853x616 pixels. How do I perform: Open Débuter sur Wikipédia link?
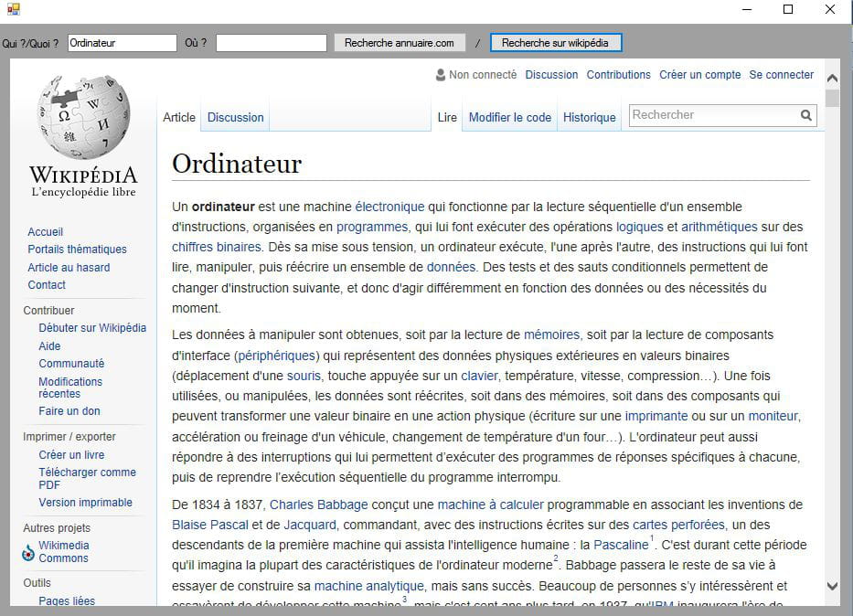point(92,328)
